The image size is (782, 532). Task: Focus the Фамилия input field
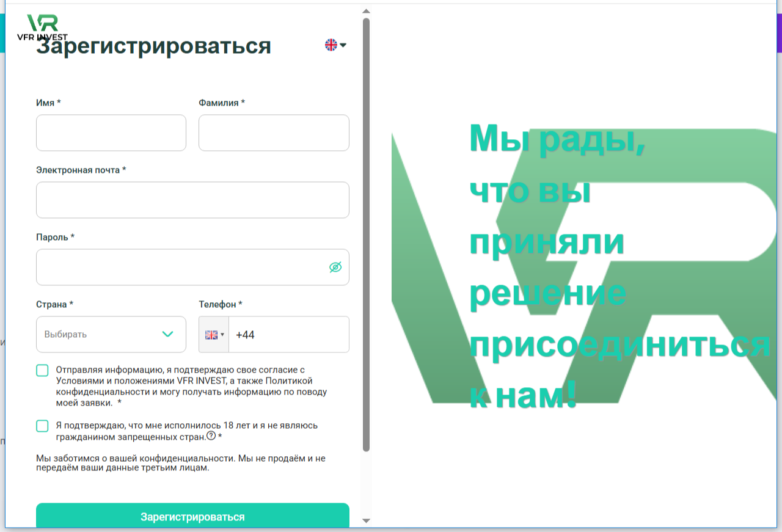tap(274, 133)
